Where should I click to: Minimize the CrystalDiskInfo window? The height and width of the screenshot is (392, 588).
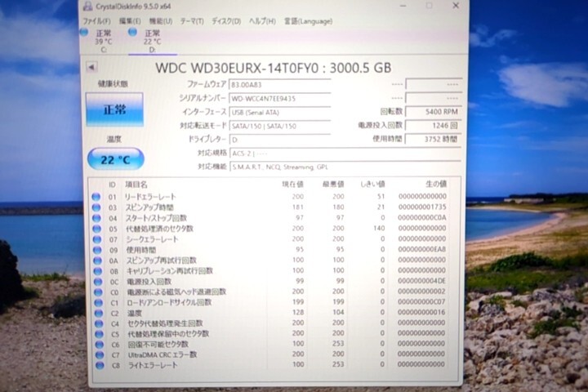pyautogui.click(x=403, y=6)
